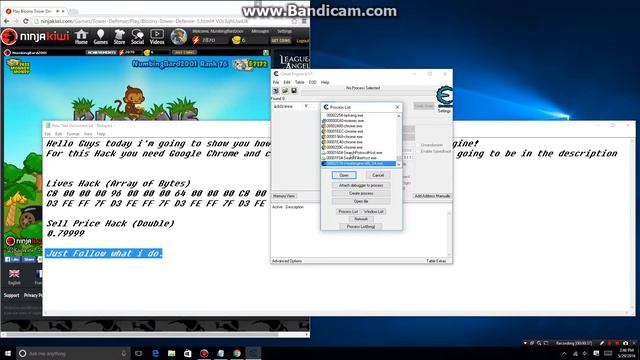Switch to the Process List tab

click(348, 211)
